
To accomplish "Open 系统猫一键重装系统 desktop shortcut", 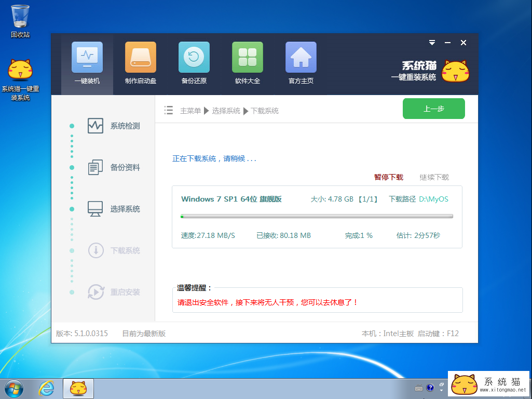I will [20, 80].
